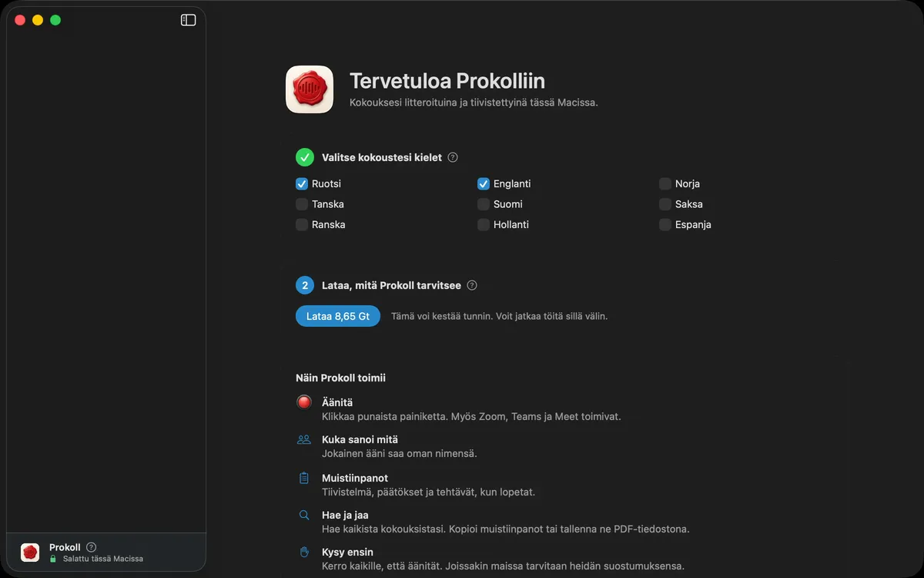Minimize the window with the yellow button
The height and width of the screenshot is (578, 924).
[38, 20]
